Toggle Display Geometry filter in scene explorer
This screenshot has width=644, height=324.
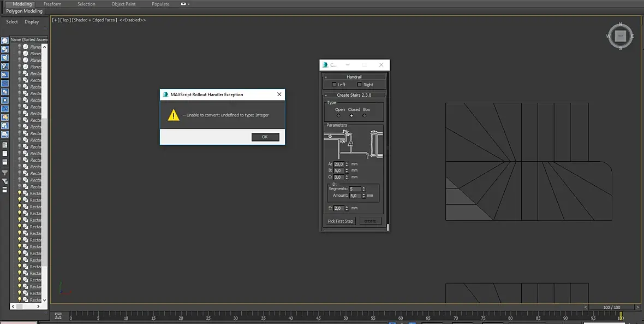coord(5,40)
